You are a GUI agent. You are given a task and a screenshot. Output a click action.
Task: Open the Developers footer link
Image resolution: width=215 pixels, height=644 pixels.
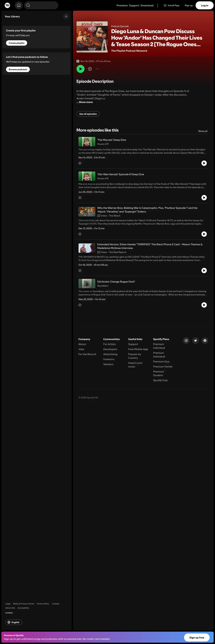coord(110,349)
